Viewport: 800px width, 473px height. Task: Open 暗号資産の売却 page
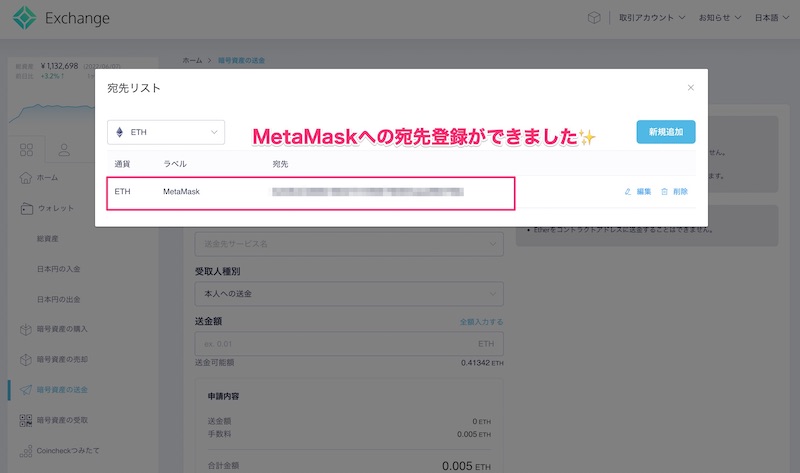(x=62, y=359)
